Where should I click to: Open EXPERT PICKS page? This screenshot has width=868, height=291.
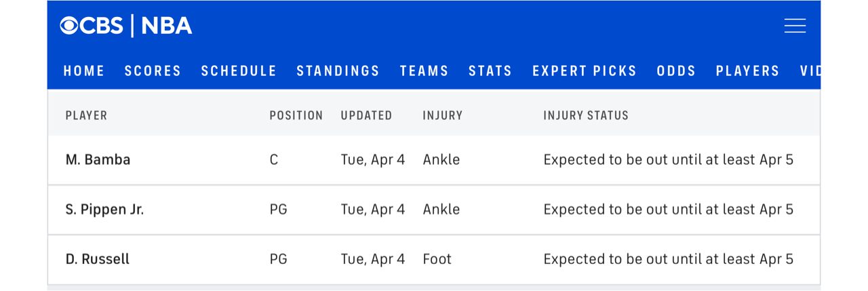point(585,71)
